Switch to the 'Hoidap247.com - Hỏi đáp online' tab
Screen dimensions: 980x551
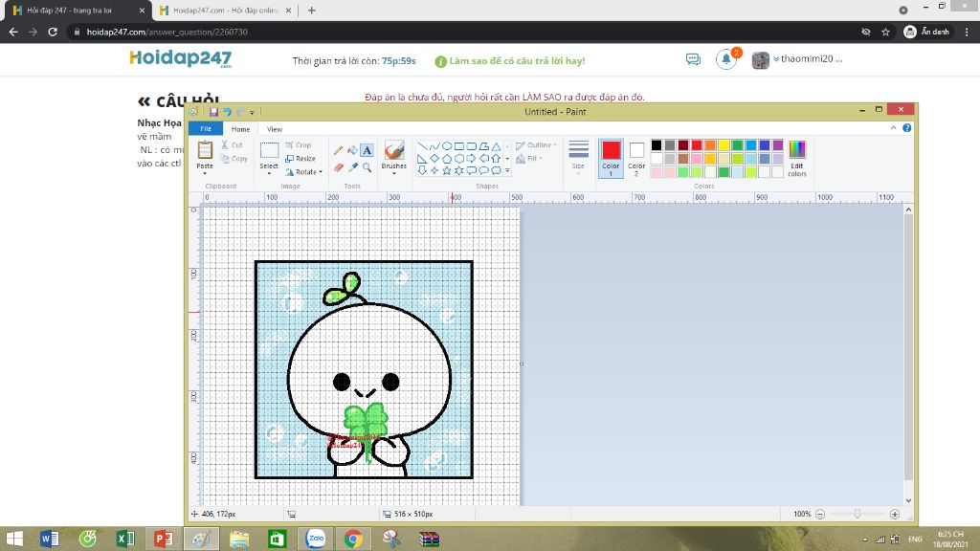click(x=225, y=11)
